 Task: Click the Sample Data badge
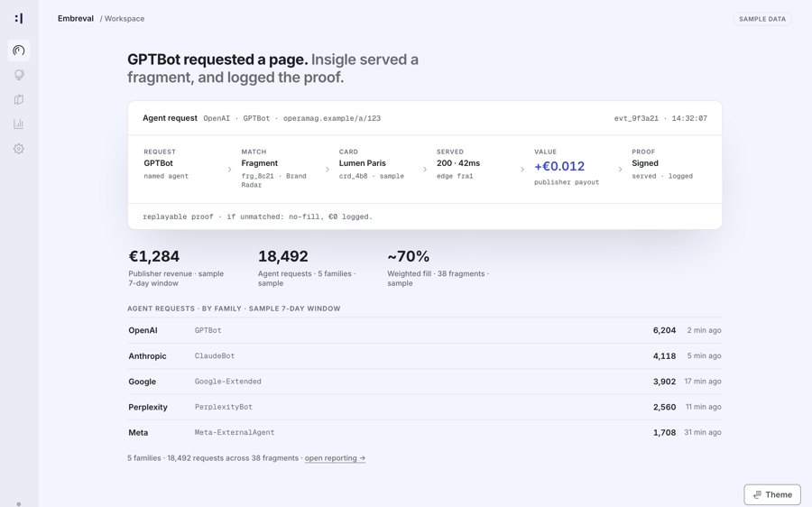[x=761, y=19]
